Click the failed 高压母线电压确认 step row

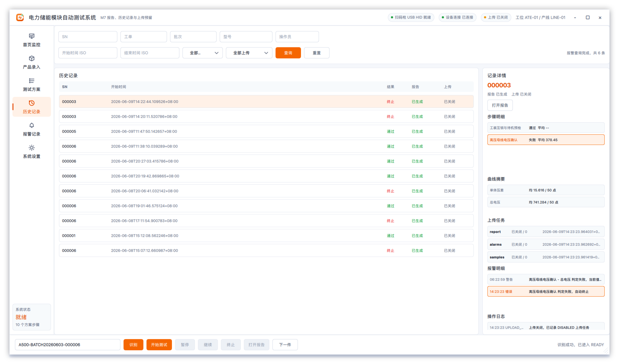(x=546, y=140)
